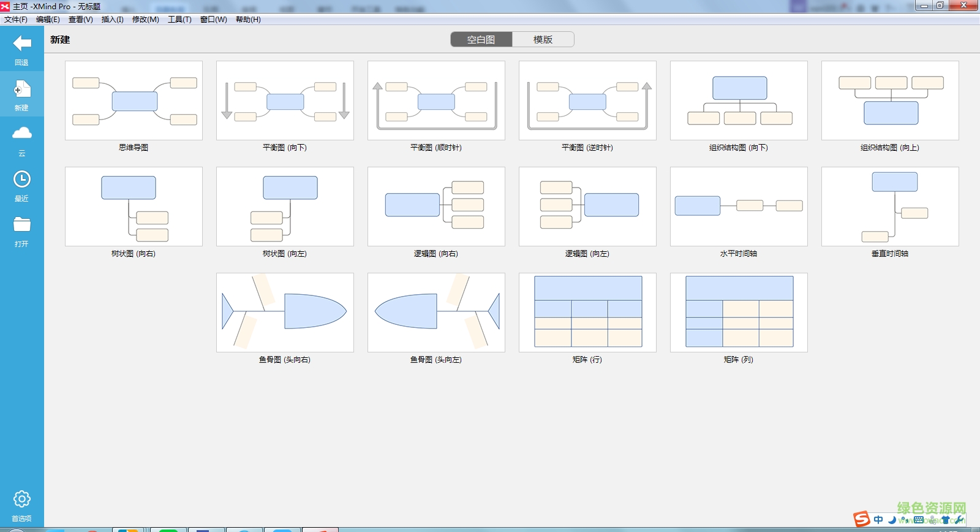Pick the 水平时间轴 timeline template

739,207
